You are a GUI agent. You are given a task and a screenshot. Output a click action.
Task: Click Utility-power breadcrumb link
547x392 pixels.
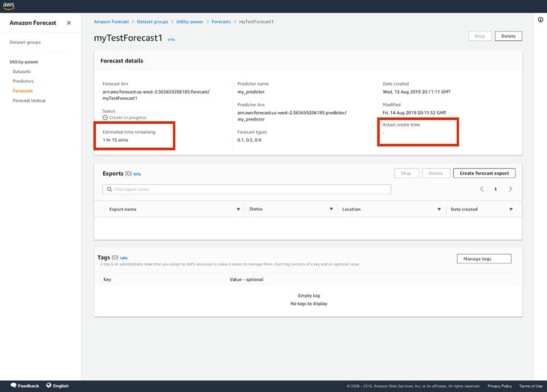(189, 22)
